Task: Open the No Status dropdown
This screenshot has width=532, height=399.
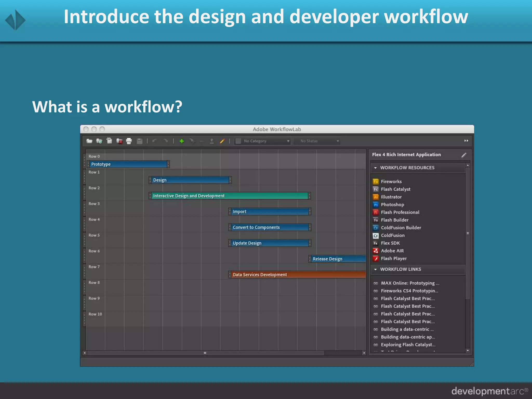Action: point(317,141)
